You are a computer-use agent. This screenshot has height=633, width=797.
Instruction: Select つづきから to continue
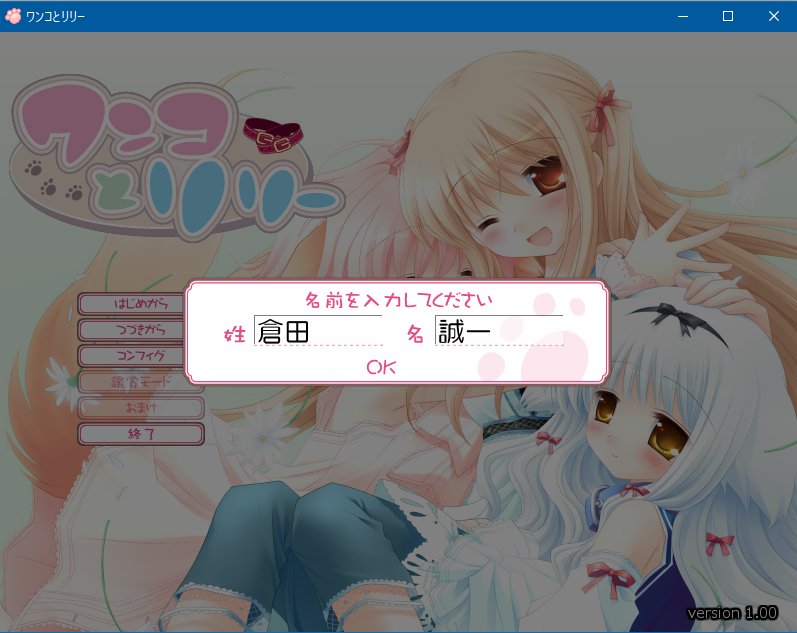[133, 329]
